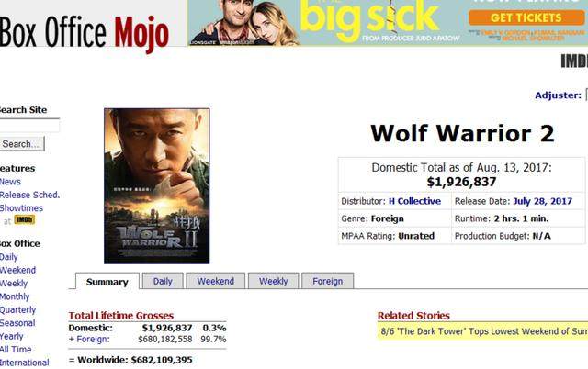The width and height of the screenshot is (588, 369).
Task: Open the IMDb badge under Showtimes
Action: [x=25, y=220]
